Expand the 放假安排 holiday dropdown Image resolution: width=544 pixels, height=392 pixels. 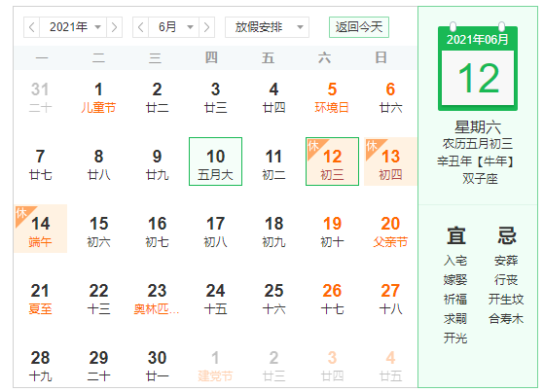point(268,27)
